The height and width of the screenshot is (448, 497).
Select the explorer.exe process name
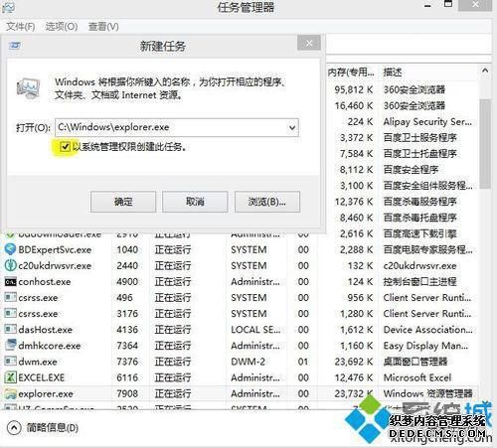46,393
